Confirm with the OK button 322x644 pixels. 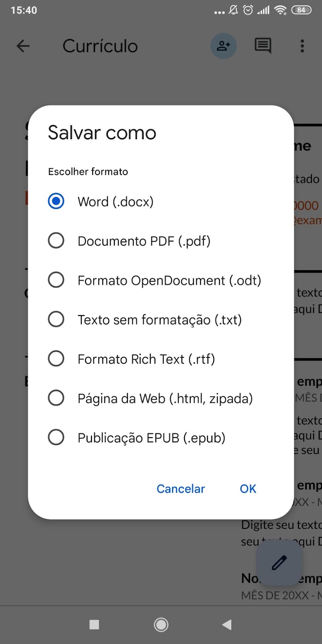tap(248, 489)
